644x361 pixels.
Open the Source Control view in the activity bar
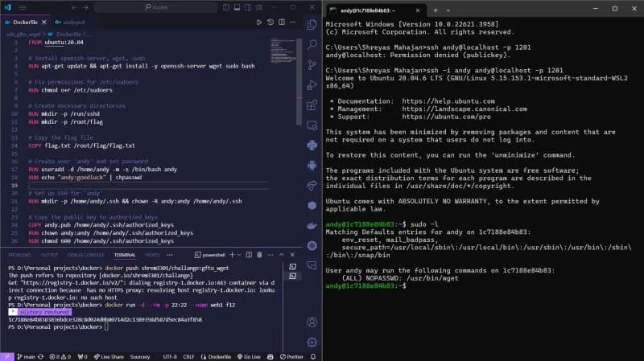[x=312, y=64]
